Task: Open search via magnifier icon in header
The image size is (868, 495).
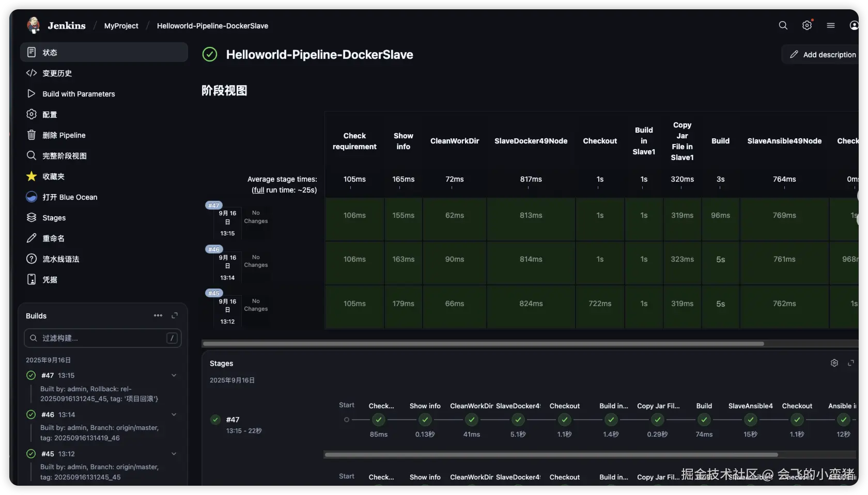Action: [783, 25]
